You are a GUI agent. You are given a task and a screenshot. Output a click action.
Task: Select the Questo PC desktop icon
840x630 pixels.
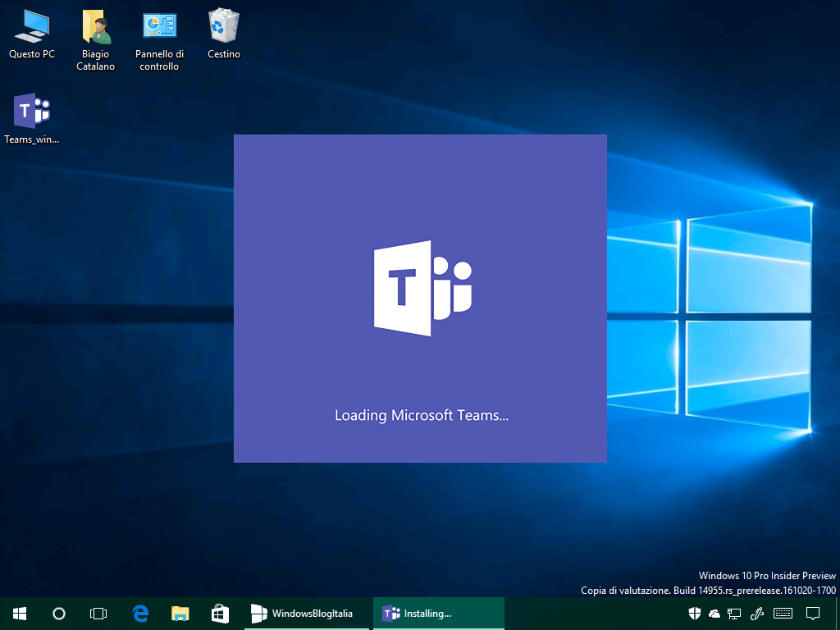pyautogui.click(x=32, y=34)
